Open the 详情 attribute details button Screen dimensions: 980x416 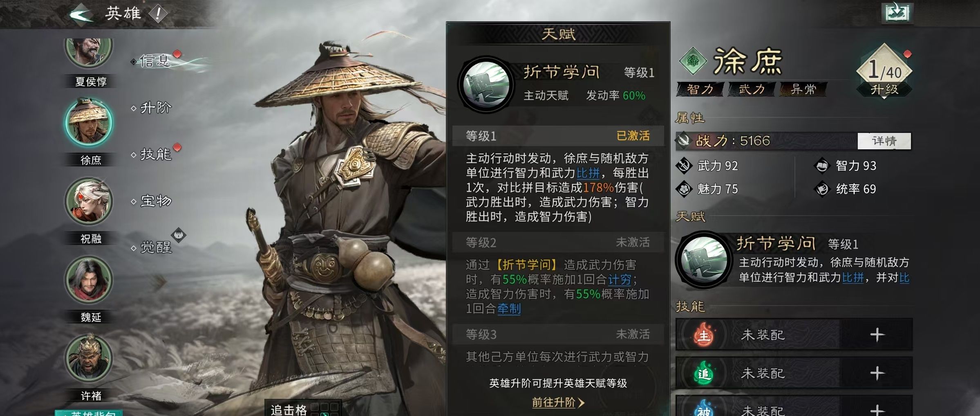[x=884, y=141]
